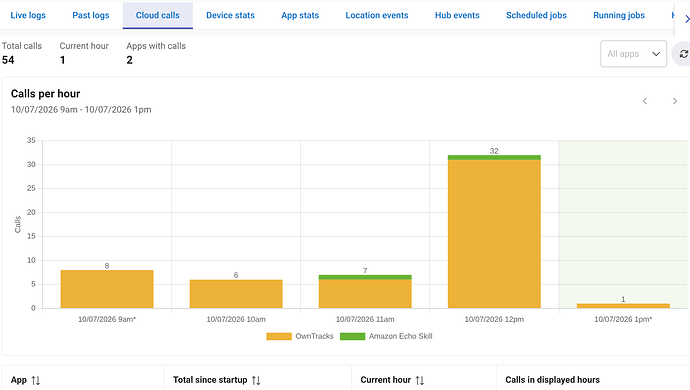Click the 10am bar labeled 6
Screen dimensions: 690x390
pyautogui.click(x=236, y=294)
